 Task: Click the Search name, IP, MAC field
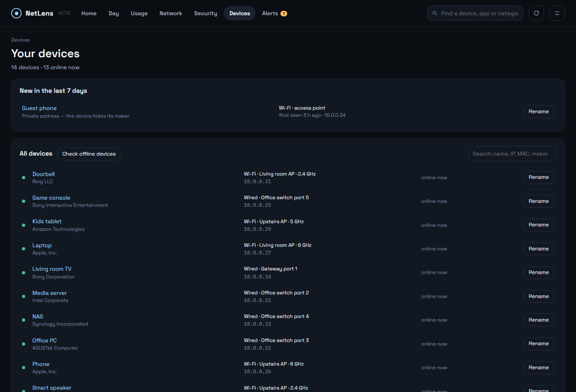point(512,154)
